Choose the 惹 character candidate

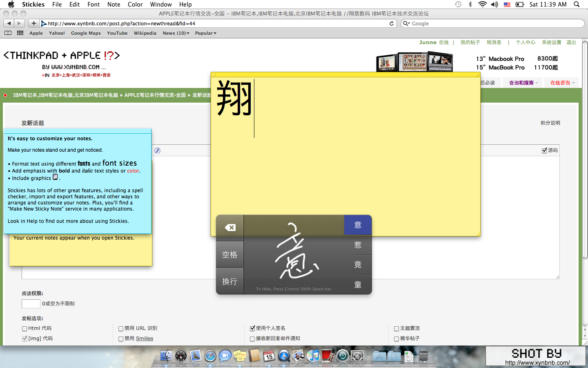click(x=358, y=245)
